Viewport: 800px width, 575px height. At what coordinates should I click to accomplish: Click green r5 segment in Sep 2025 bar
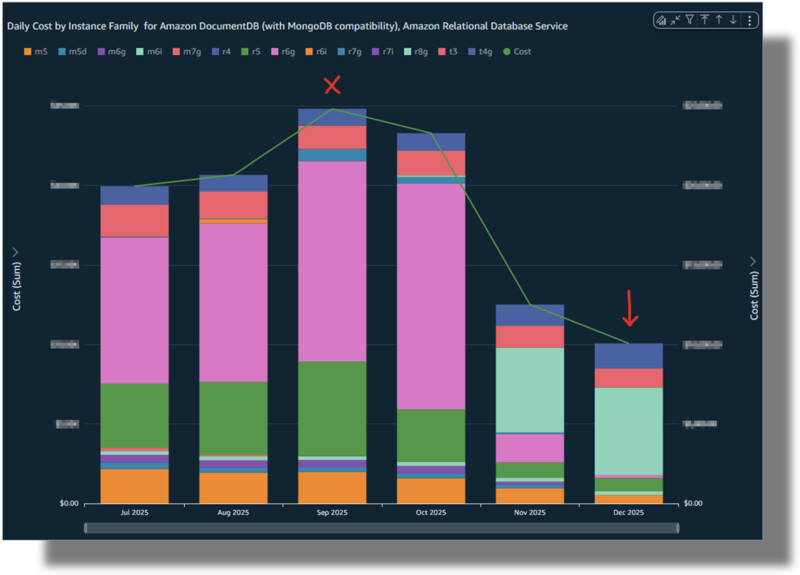pos(332,409)
